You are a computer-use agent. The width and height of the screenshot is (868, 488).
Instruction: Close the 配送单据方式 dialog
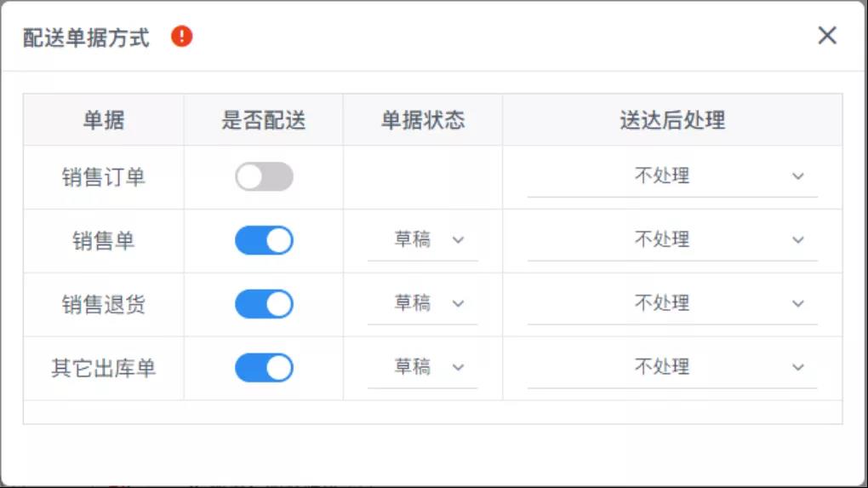pyautogui.click(x=827, y=36)
